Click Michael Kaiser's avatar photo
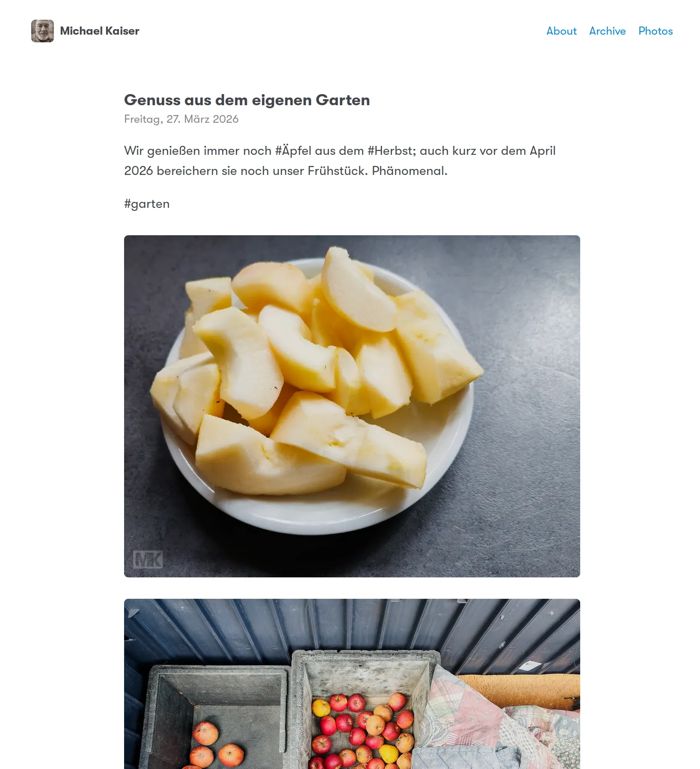Image resolution: width=700 pixels, height=769 pixels. point(42,31)
